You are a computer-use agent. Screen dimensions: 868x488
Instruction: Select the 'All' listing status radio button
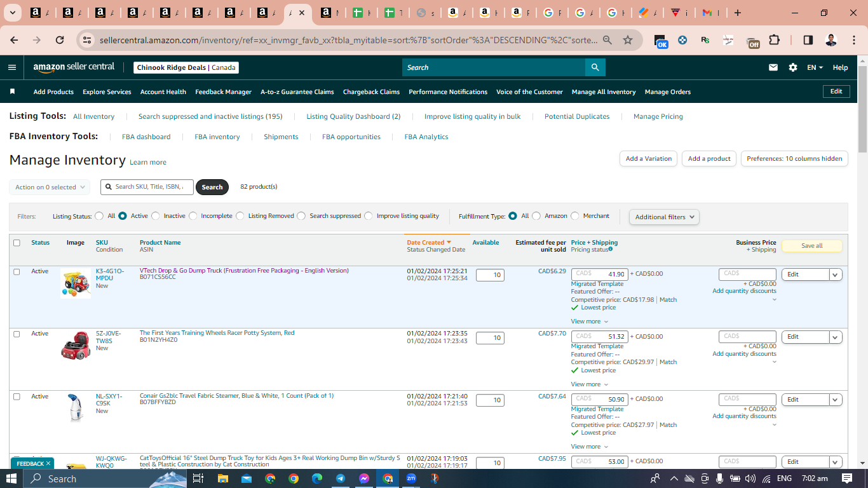click(x=99, y=216)
